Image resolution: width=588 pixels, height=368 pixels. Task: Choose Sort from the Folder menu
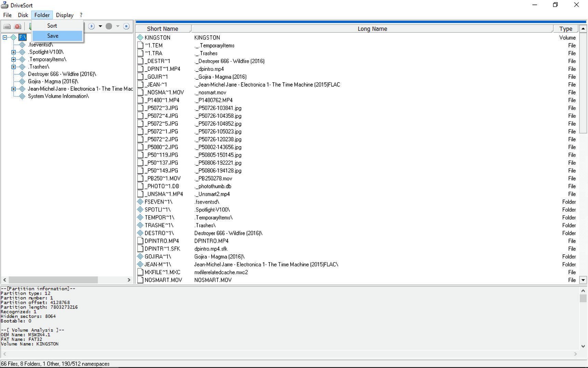57,26
